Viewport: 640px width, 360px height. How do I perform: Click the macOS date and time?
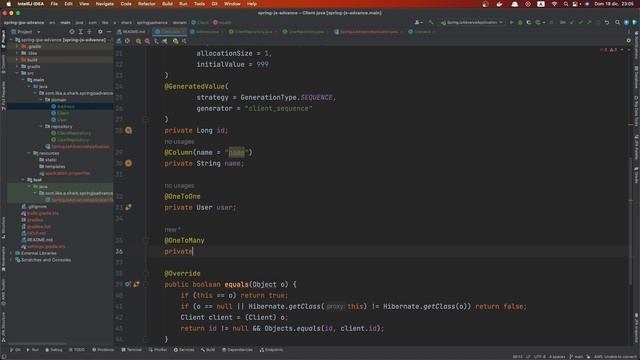click(x=614, y=4)
